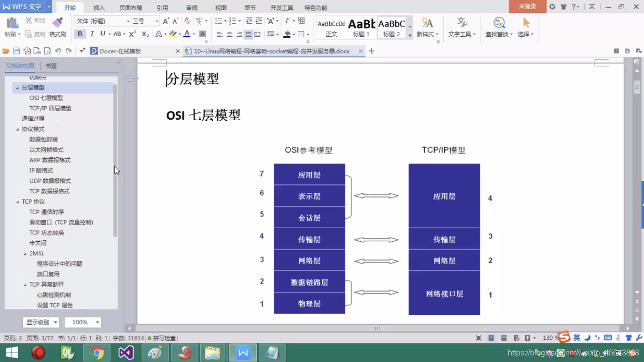Toggle justify alignment
This screenshot has width=644, height=362.
point(248,34)
